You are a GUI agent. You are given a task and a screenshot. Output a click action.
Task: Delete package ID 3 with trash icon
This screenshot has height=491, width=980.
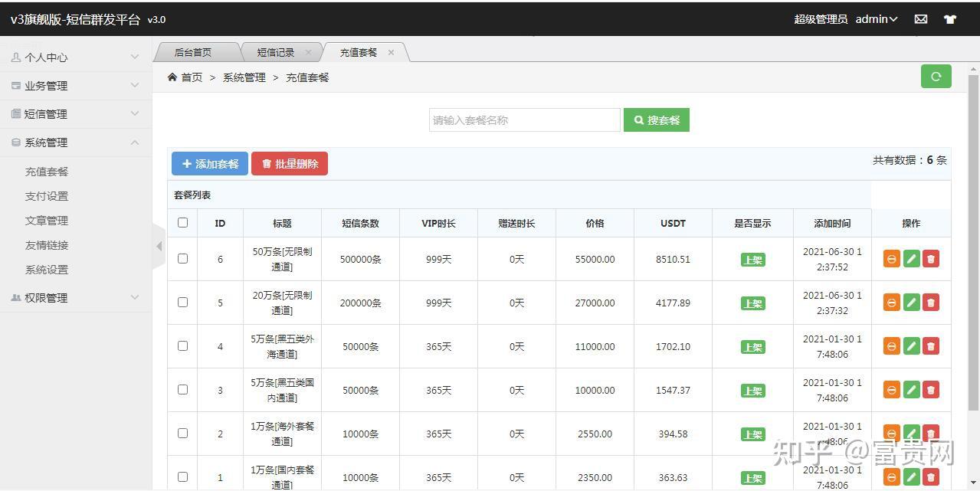[x=930, y=390]
